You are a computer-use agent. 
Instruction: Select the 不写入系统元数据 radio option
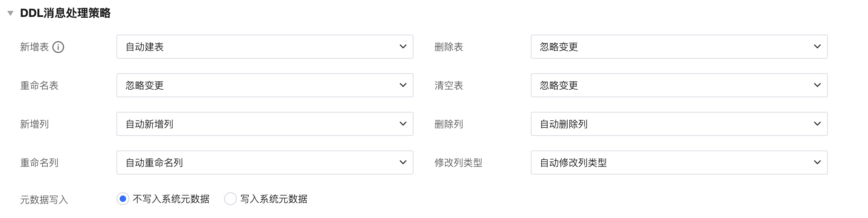point(123,199)
